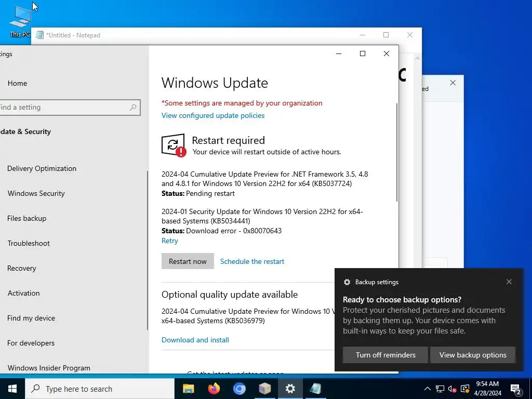Open Find my device page
Image resolution: width=532 pixels, height=399 pixels.
[31, 318]
